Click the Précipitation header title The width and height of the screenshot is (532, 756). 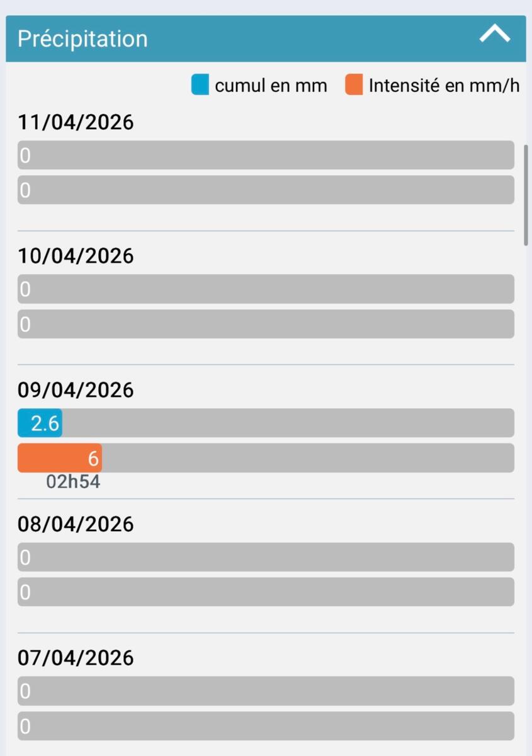[x=82, y=38]
